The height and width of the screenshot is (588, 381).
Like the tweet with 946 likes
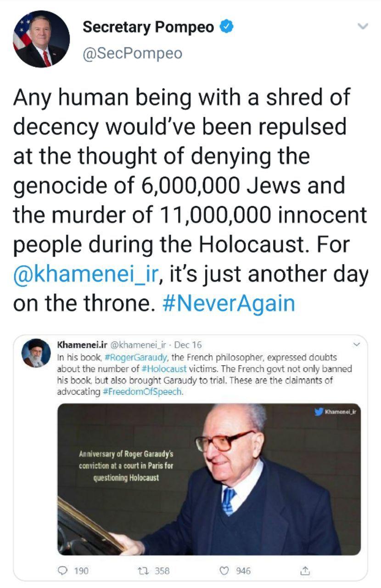pyautogui.click(x=225, y=571)
